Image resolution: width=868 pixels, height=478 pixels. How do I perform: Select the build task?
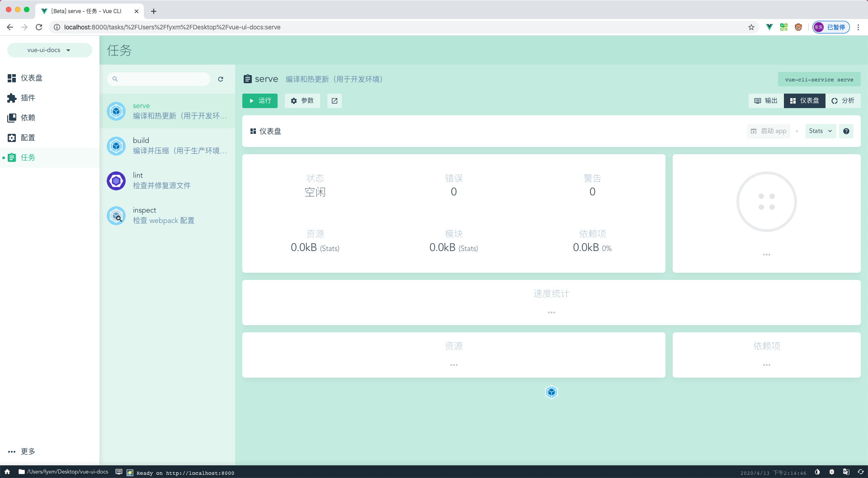point(167,146)
